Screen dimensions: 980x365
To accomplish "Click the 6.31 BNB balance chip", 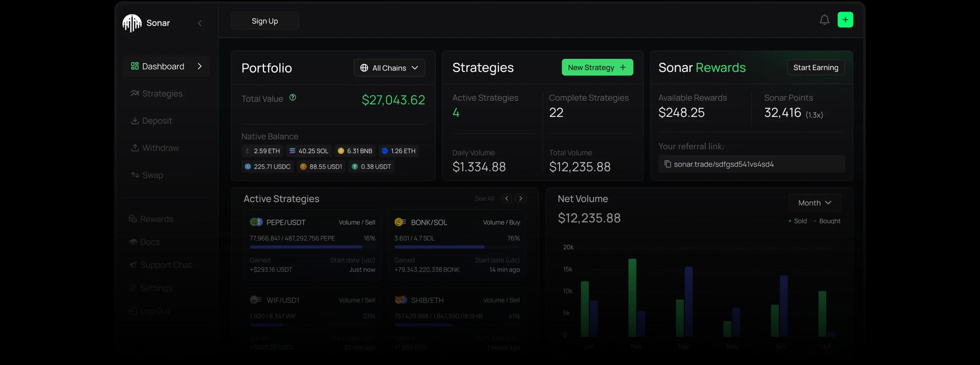I will (355, 151).
